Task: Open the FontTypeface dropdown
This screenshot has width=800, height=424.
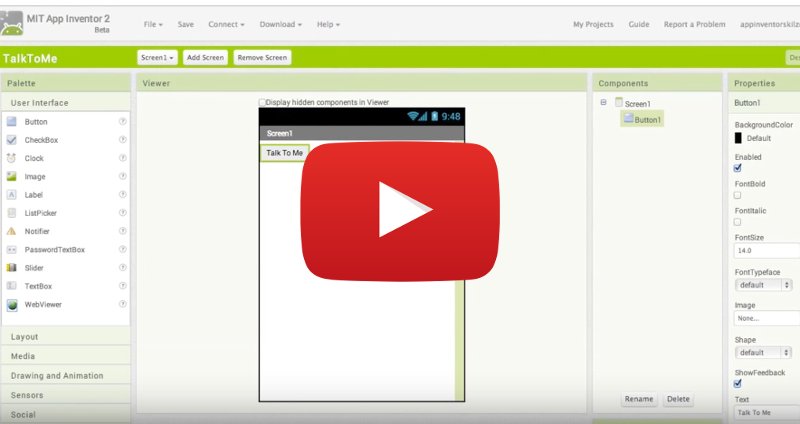Action: tap(764, 285)
